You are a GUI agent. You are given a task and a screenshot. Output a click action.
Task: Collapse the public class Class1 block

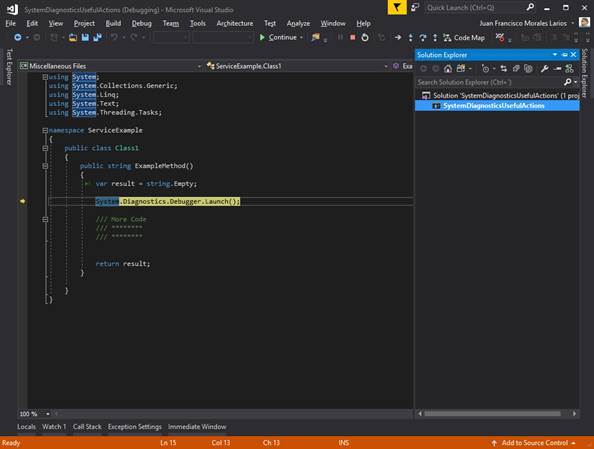45,148
